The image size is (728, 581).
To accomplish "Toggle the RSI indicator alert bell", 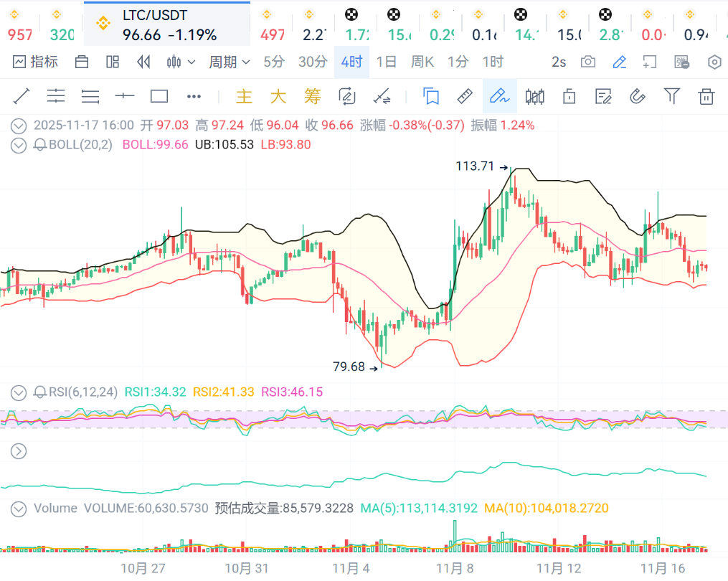I will [x=40, y=392].
